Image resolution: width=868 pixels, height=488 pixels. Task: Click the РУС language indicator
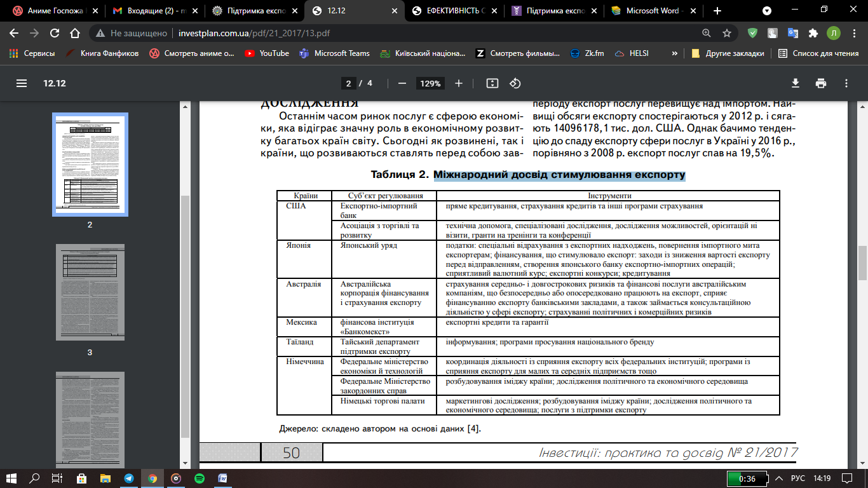pyautogui.click(x=797, y=478)
